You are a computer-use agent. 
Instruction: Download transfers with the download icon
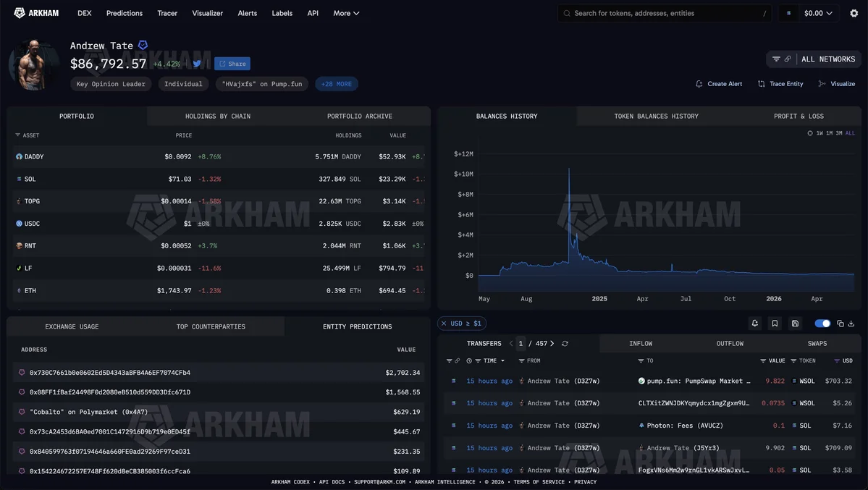pos(851,324)
